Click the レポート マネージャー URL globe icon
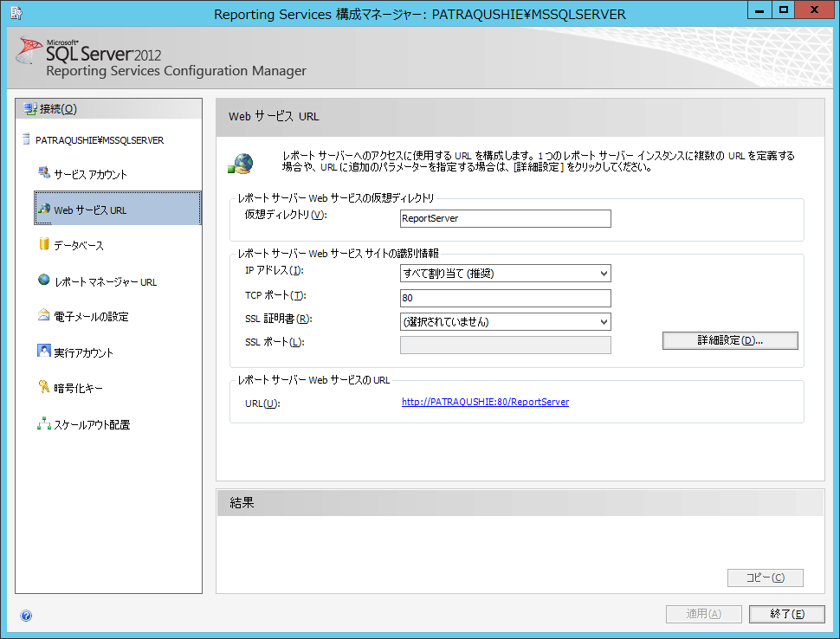This screenshot has height=639, width=840. (44, 280)
